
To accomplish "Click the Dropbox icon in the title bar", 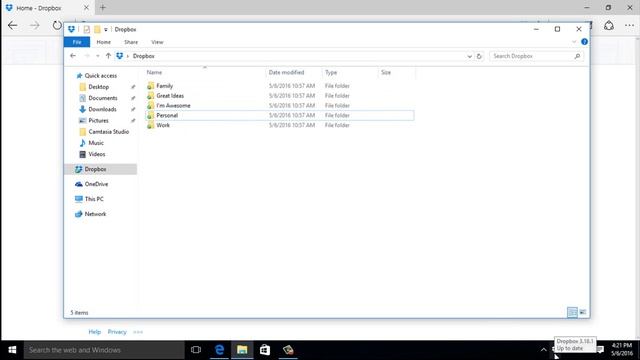I will pos(71,29).
